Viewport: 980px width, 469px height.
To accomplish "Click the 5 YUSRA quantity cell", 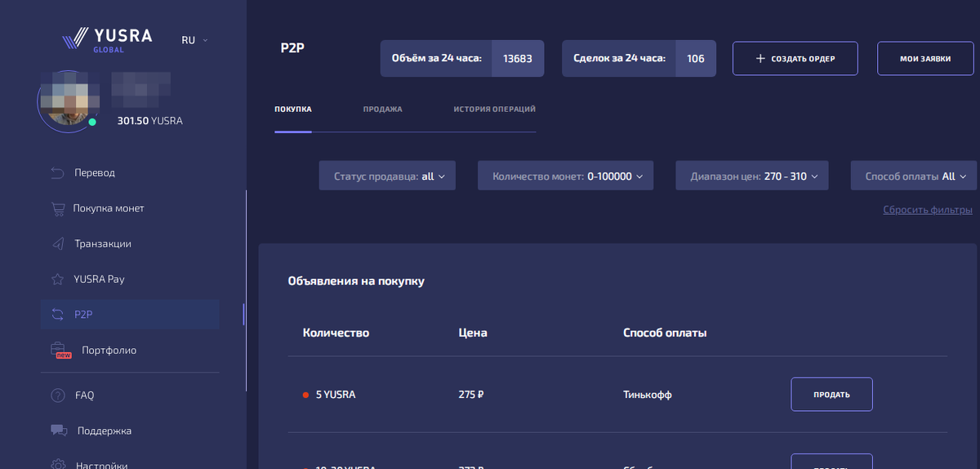I will click(336, 395).
